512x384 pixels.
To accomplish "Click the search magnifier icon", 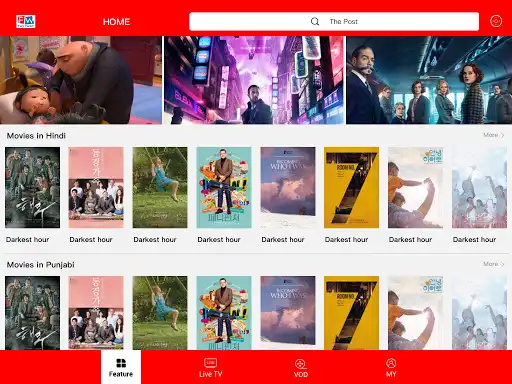I will (x=315, y=22).
